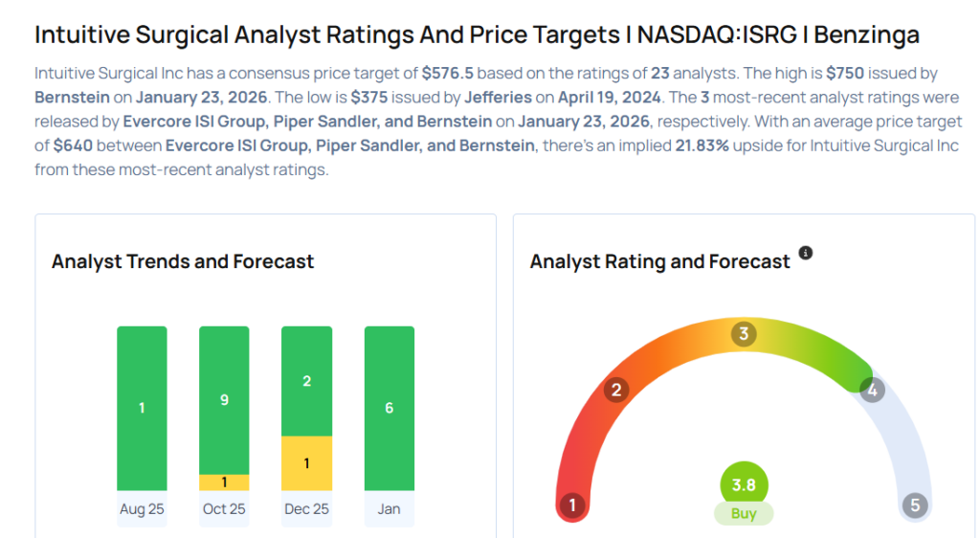This screenshot has height=538, width=980.
Task: Click the Analyst Trends and Forecast heading
Action: pyautogui.click(x=183, y=261)
